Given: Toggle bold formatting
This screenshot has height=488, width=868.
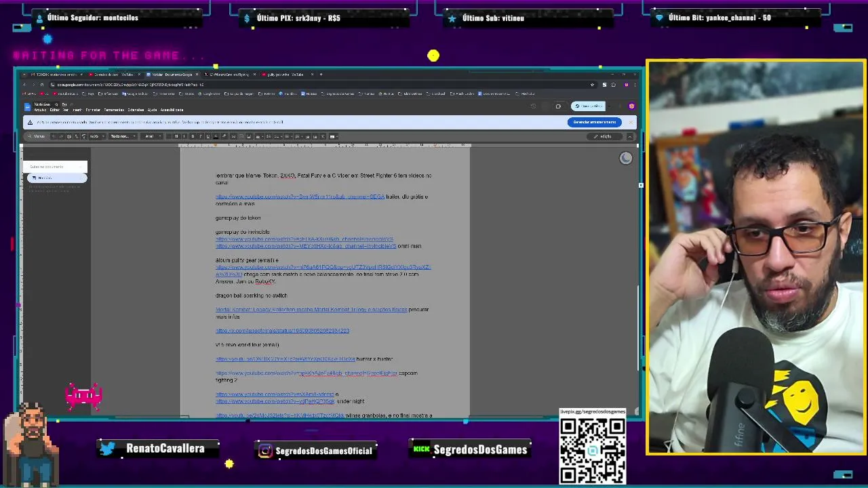Looking at the screenshot, I should [x=193, y=136].
